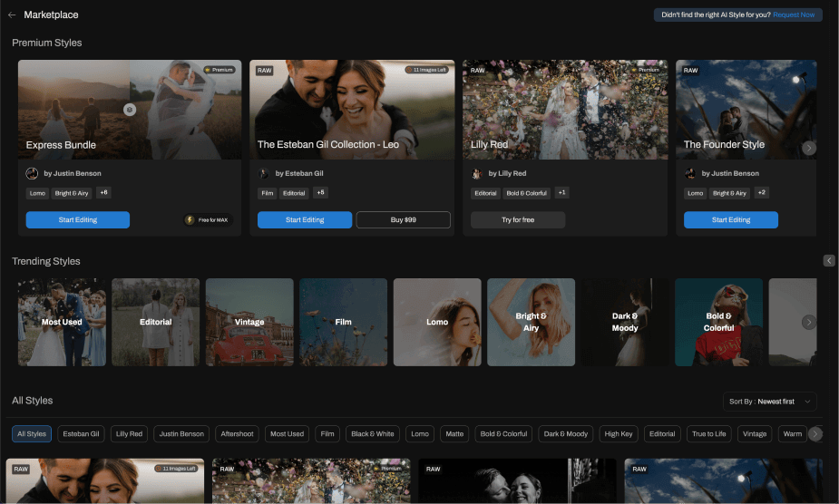The width and height of the screenshot is (839, 504).
Task: Select the Black & White filter chip
Action: [372, 434]
